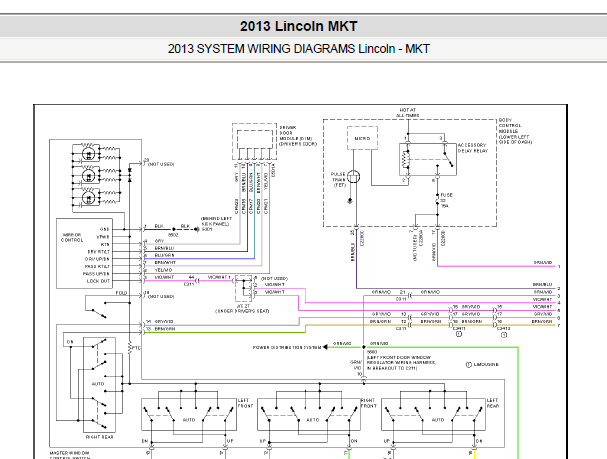Screen dimensions: 607x459
Task: Select the MICRO box in the body control module
Action: [x=362, y=138]
